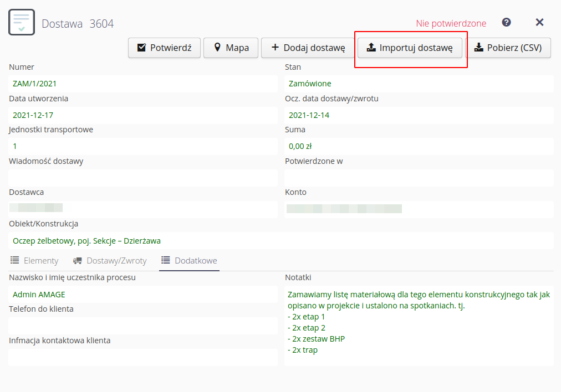Click the Stan field showing Zamówione
561x392 pixels.
(419, 84)
